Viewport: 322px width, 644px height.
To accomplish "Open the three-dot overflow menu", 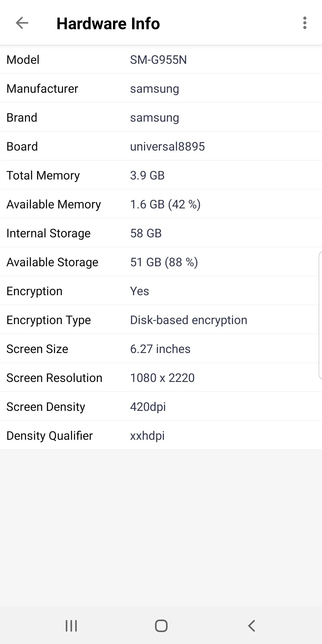I will coord(304,23).
